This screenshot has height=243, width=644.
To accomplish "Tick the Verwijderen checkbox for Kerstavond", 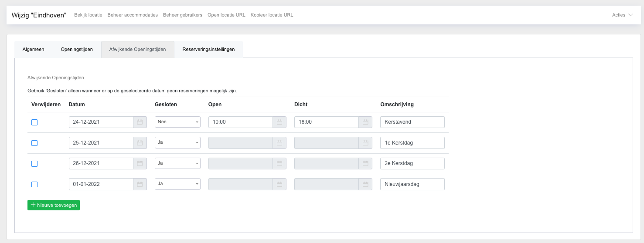I will click(34, 122).
